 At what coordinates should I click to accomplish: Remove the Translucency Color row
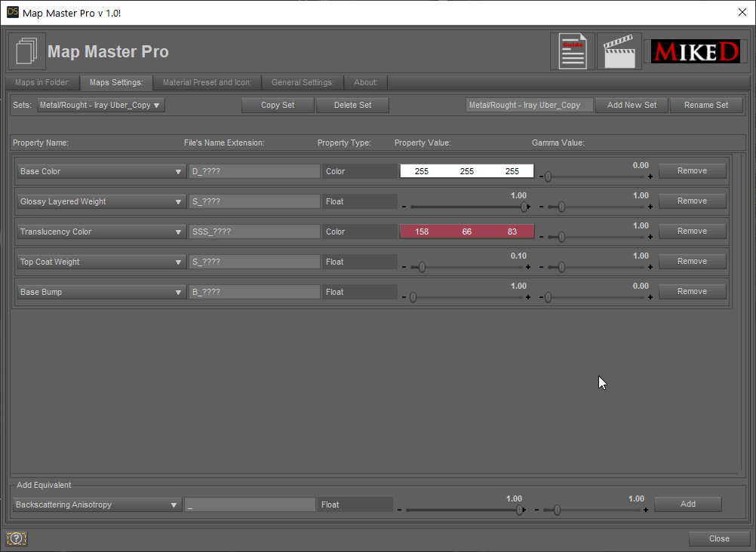click(693, 231)
